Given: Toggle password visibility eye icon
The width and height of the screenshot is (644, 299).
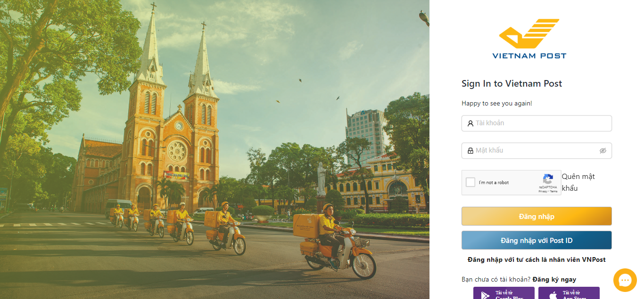Looking at the screenshot, I should point(603,151).
